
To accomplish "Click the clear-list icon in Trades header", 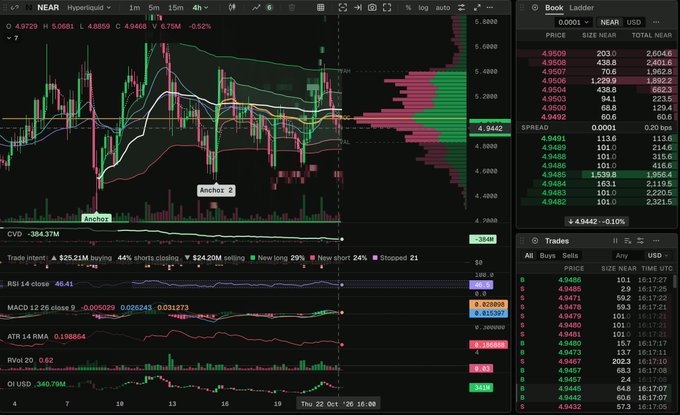I will pyautogui.click(x=628, y=241).
